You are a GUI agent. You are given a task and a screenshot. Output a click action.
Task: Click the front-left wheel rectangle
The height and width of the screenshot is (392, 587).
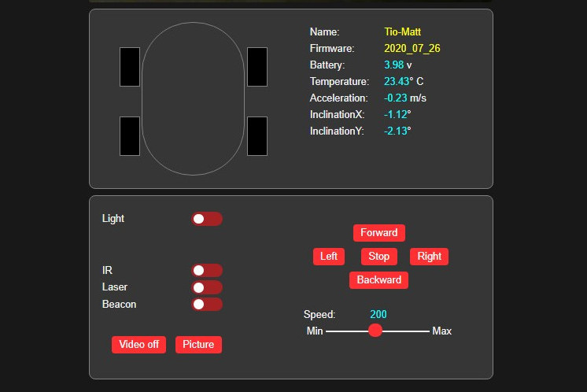[x=130, y=67]
